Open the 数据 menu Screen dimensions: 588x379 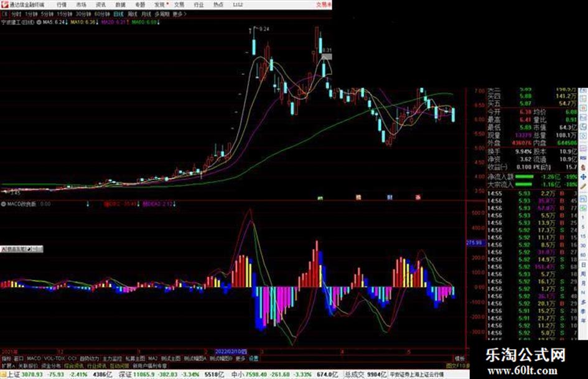pos(120,4)
